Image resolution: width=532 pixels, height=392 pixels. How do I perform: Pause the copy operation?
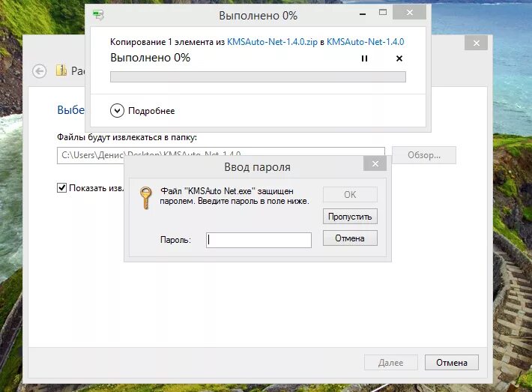point(364,58)
